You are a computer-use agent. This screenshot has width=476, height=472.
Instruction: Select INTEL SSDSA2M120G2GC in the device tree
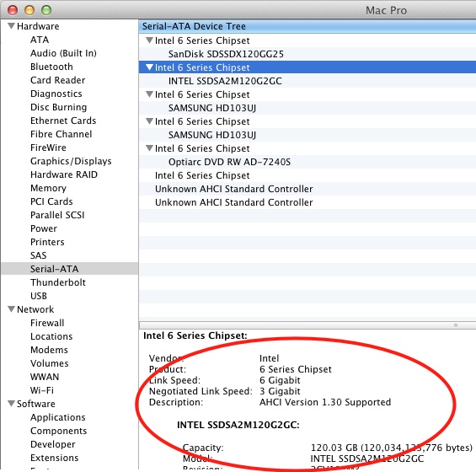tap(308, 81)
